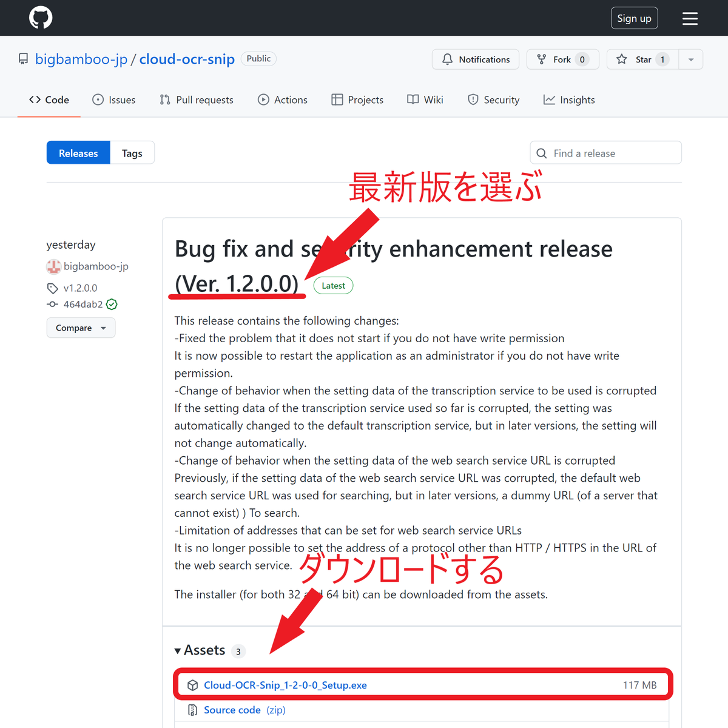Click the star count 1 badge
Screen dimensions: 728x728
pyautogui.click(x=662, y=59)
